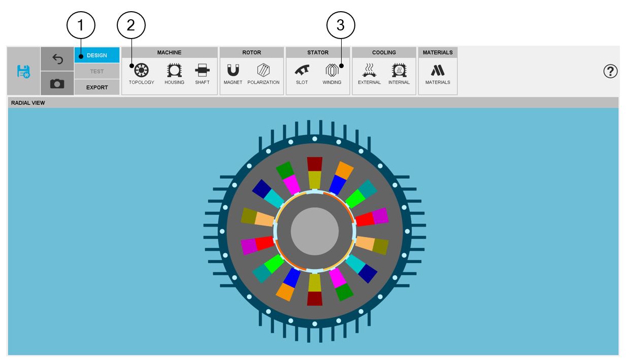
Task: Click the gray shaft circle in center
Action: (x=315, y=231)
